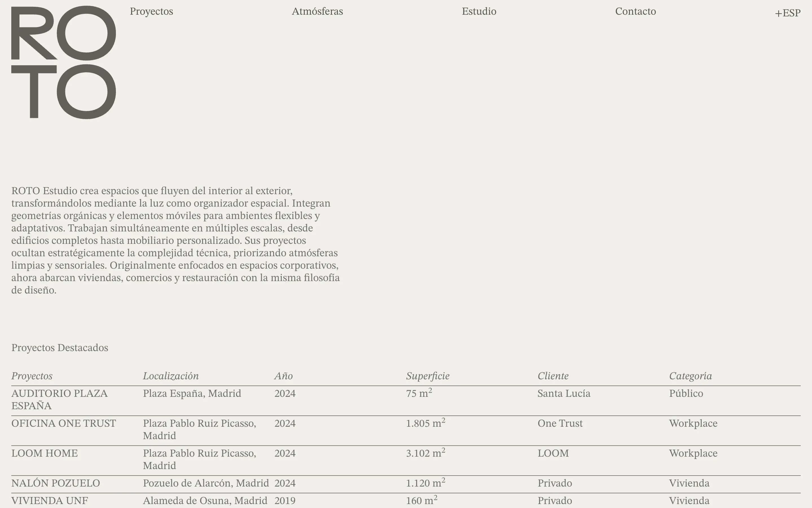Screen dimensions: 812x508
Task: Click the 160 m² surface value
Action: [x=422, y=500]
